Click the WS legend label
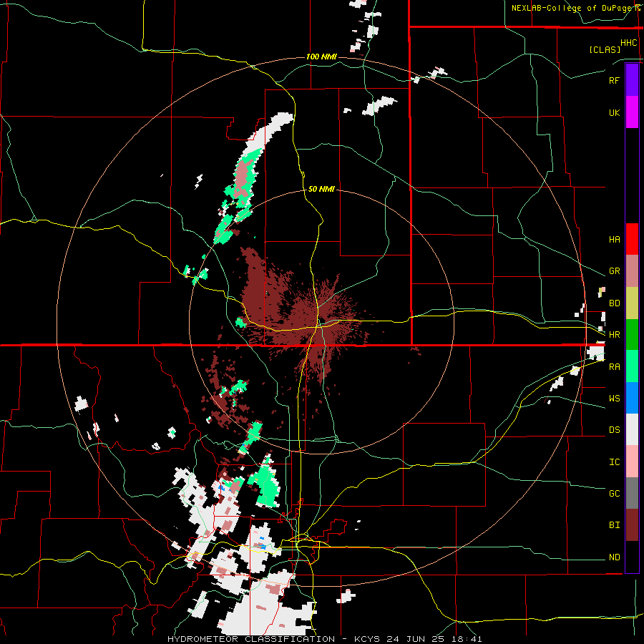Viewport: 644px width, 644px height. point(615,398)
